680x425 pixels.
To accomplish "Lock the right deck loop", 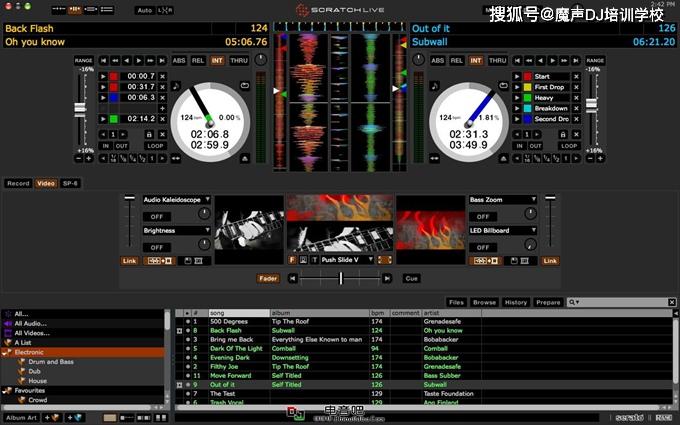I will (x=563, y=134).
